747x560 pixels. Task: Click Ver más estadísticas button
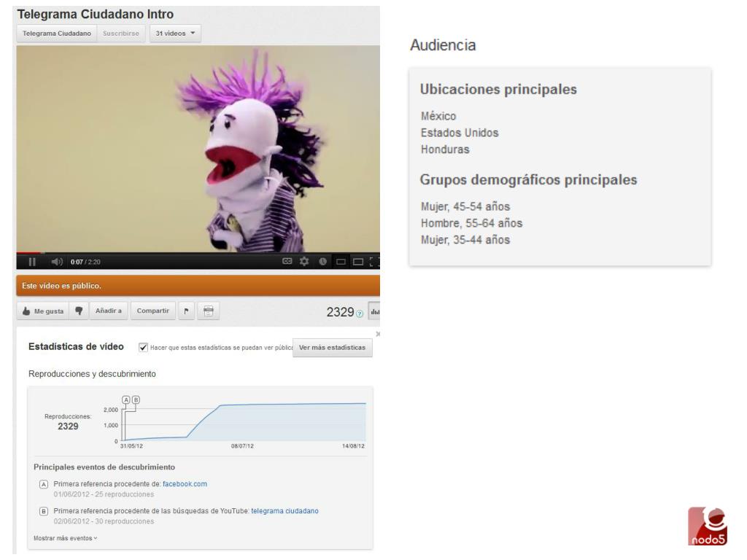332,348
